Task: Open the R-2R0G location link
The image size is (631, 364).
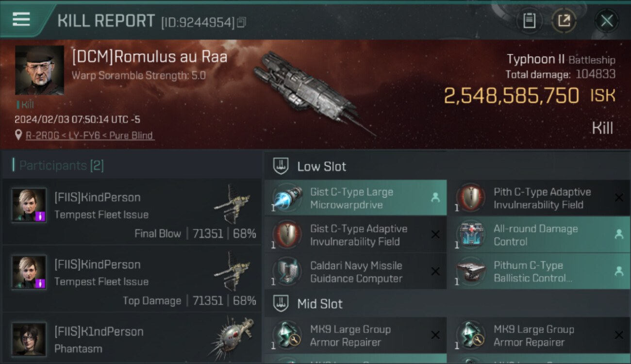Action: point(90,135)
